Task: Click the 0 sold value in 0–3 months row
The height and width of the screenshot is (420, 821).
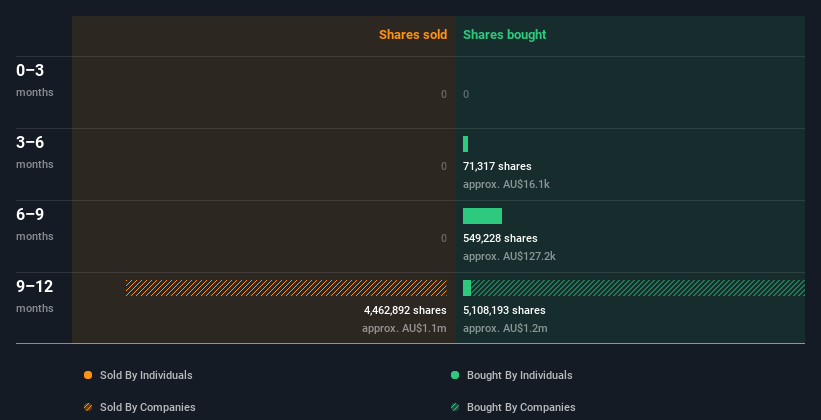Action: (x=444, y=94)
